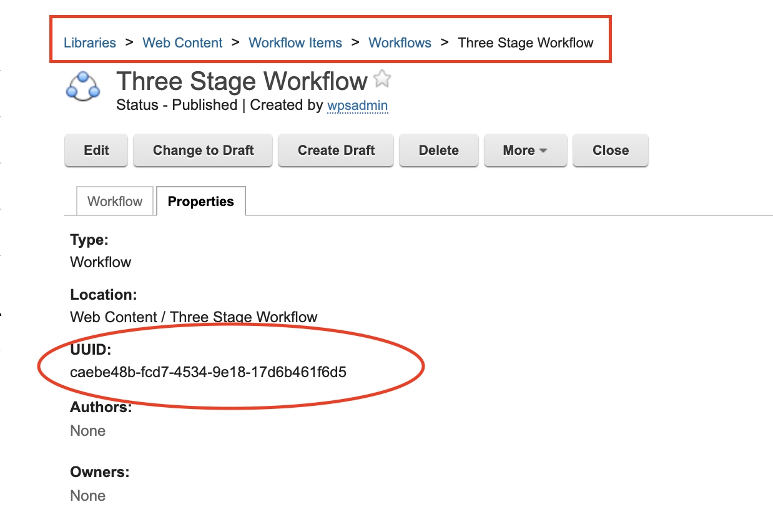Click Change to Draft button
This screenshot has height=532, width=773.
pos(203,150)
